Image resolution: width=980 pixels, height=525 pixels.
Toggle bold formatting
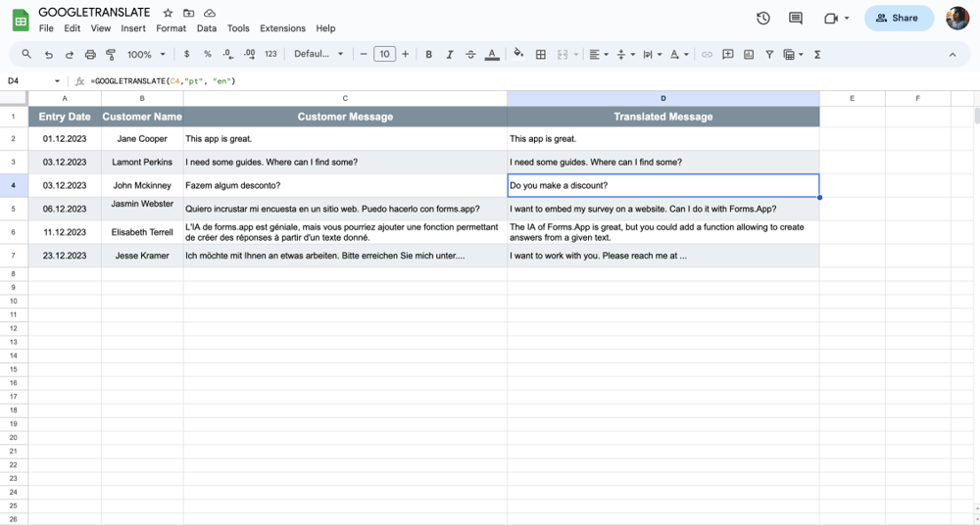tap(428, 55)
